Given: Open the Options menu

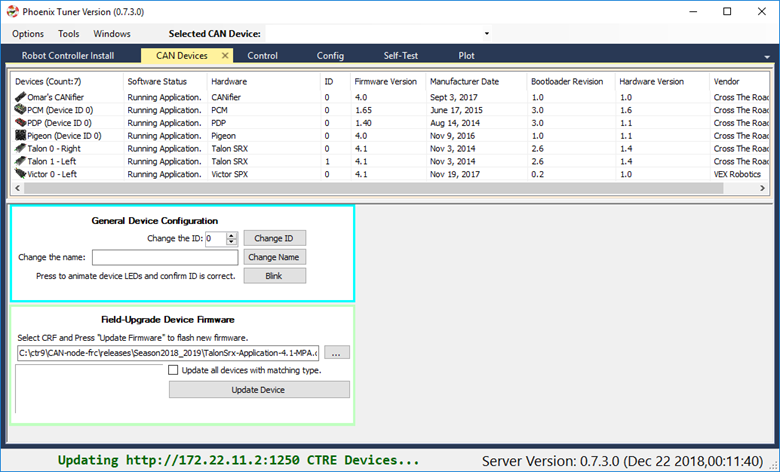Looking at the screenshot, I should coord(28,34).
